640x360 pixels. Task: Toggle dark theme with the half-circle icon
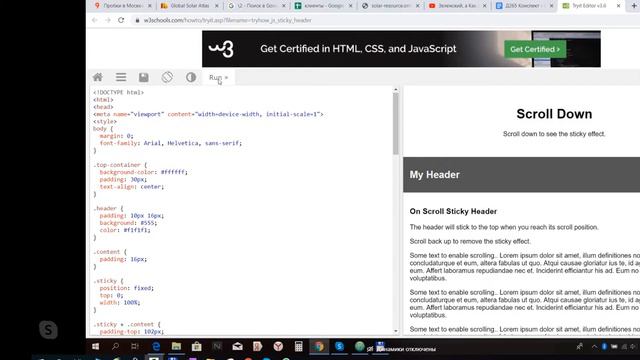click(191, 77)
